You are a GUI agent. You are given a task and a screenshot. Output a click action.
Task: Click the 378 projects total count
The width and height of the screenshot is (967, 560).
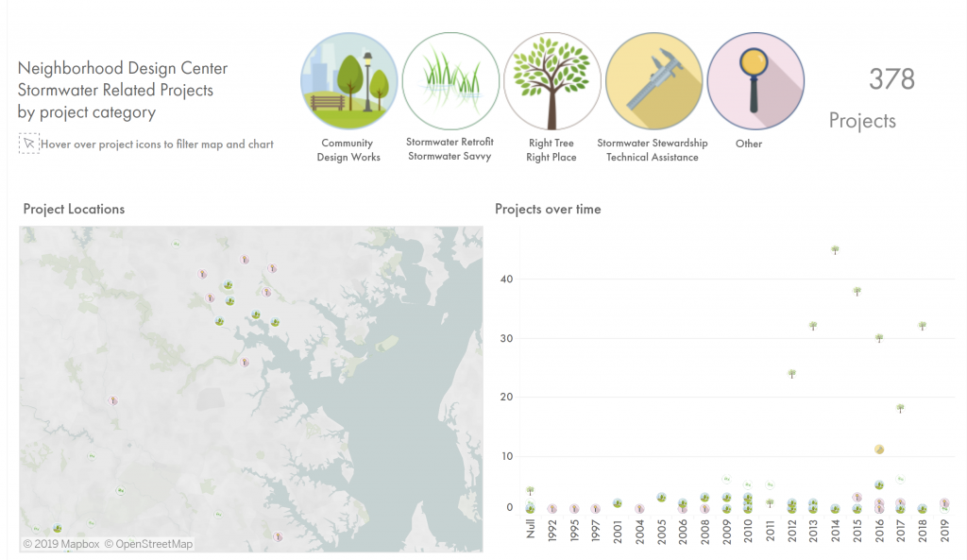(x=891, y=79)
